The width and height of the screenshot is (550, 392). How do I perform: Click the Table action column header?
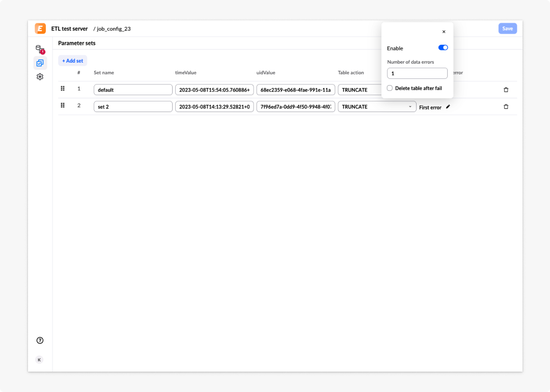pyautogui.click(x=351, y=73)
